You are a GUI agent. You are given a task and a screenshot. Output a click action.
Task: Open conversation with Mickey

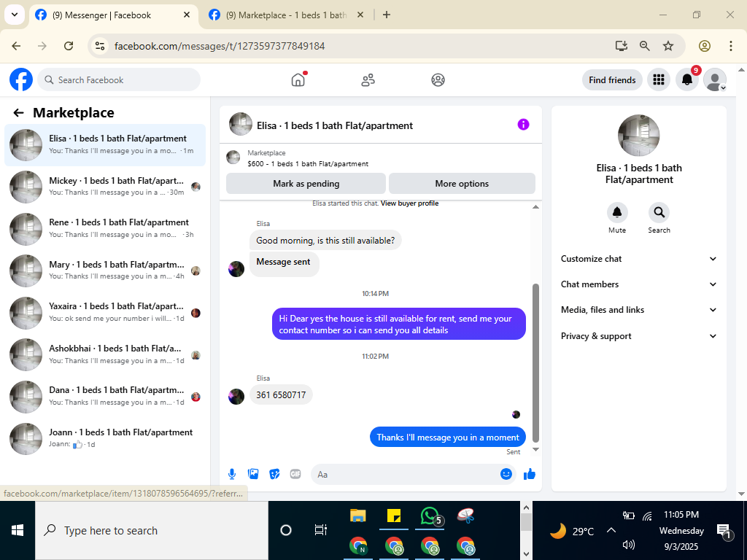[105, 187]
